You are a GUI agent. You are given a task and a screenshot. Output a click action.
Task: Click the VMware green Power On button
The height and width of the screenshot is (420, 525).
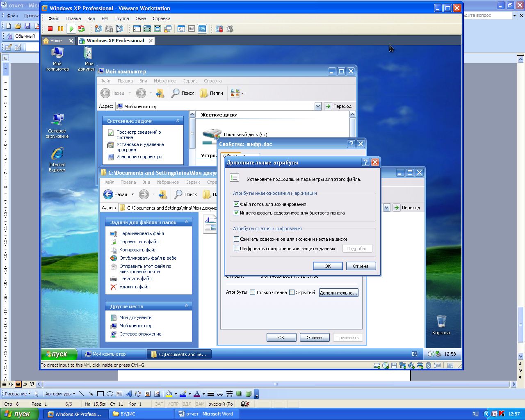pyautogui.click(x=71, y=29)
